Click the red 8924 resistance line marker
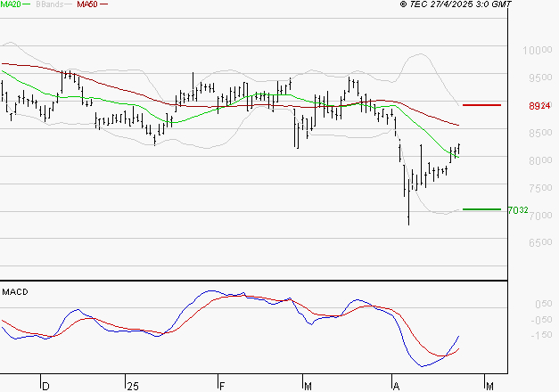Image resolution: width=559 pixels, height=392 pixels. (x=481, y=105)
